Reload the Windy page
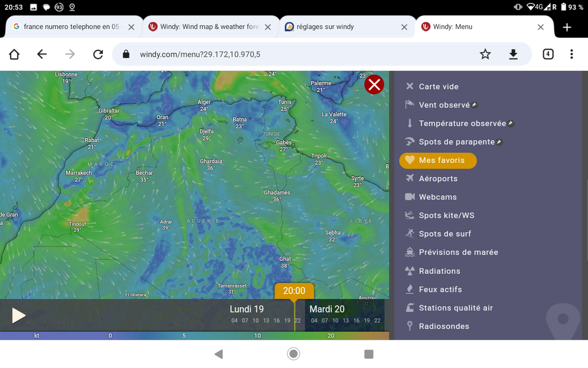Image resolution: width=588 pixels, height=368 pixels. (98, 55)
